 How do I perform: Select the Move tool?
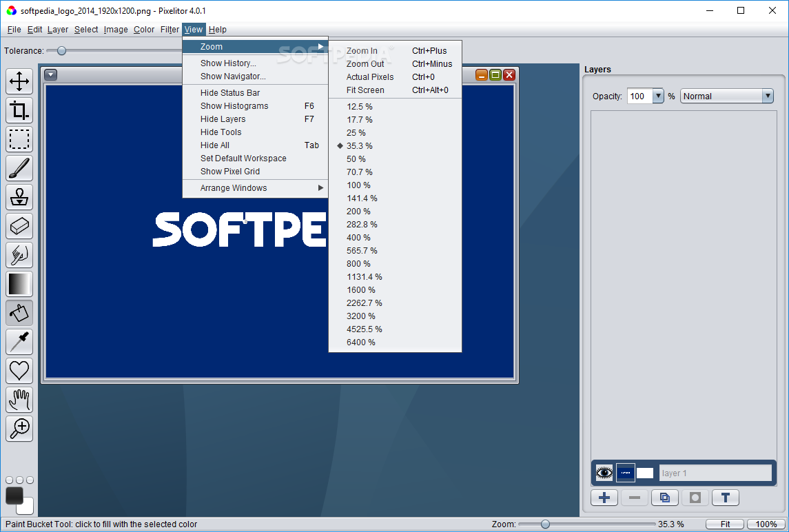(x=19, y=81)
